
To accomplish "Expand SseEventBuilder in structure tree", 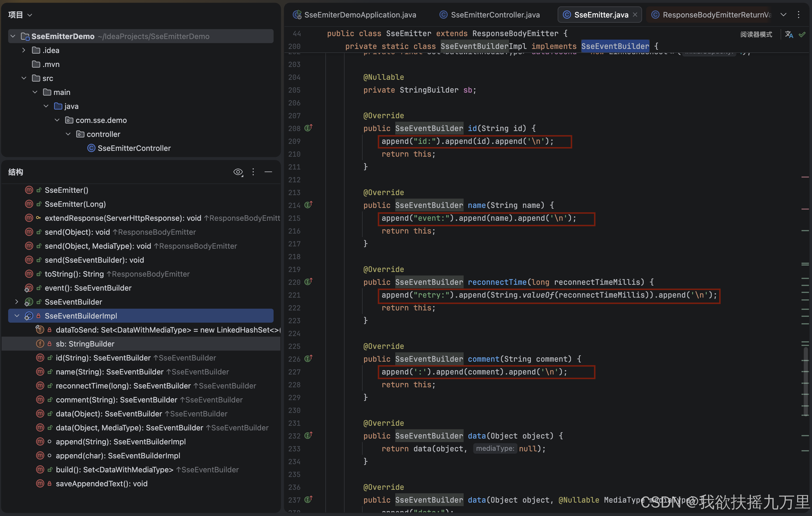I will [17, 302].
